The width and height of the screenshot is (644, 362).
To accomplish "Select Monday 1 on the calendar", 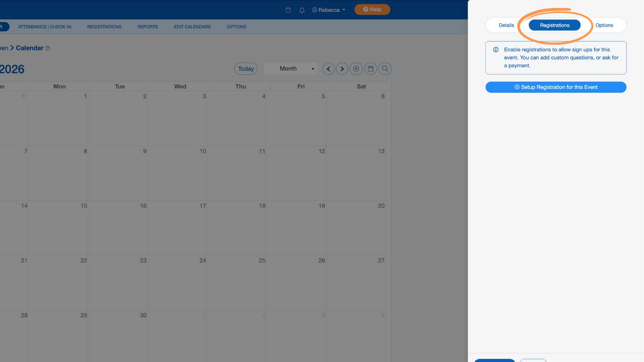I will click(x=85, y=97).
